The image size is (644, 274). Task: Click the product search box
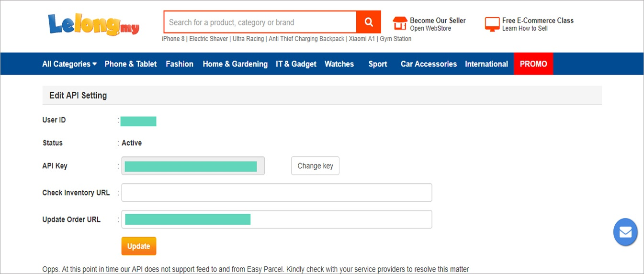[x=260, y=22]
